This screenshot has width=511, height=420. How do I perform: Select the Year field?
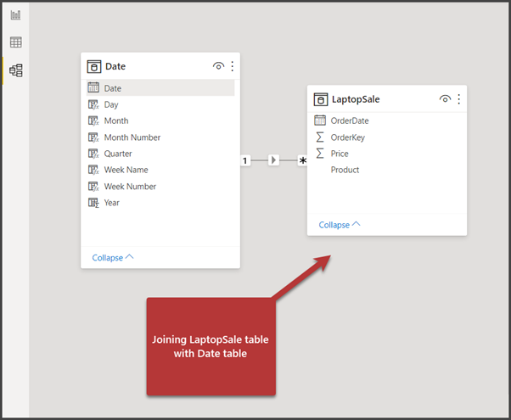point(160,203)
